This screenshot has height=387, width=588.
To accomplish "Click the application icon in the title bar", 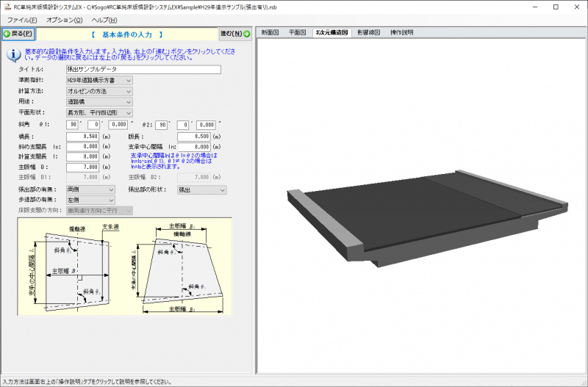I will click(x=7, y=7).
